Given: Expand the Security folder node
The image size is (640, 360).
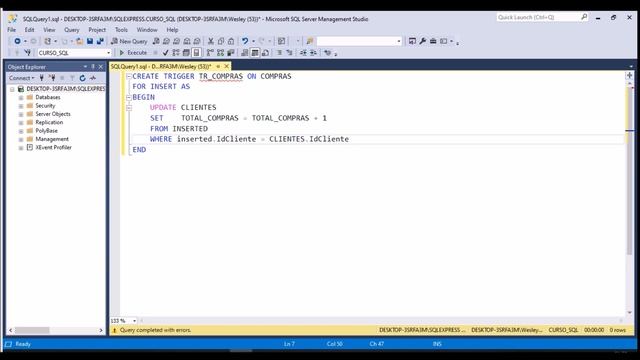Looking at the screenshot, I should tap(21, 106).
